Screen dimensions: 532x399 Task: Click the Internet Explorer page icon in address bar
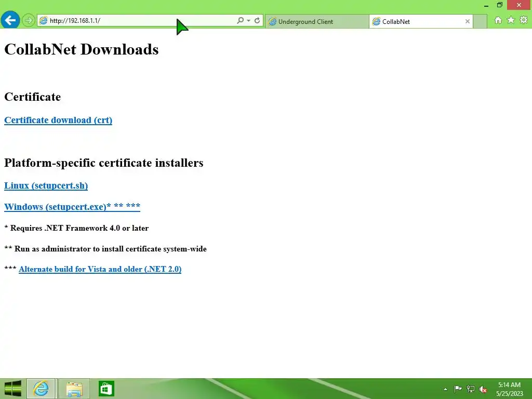click(43, 21)
